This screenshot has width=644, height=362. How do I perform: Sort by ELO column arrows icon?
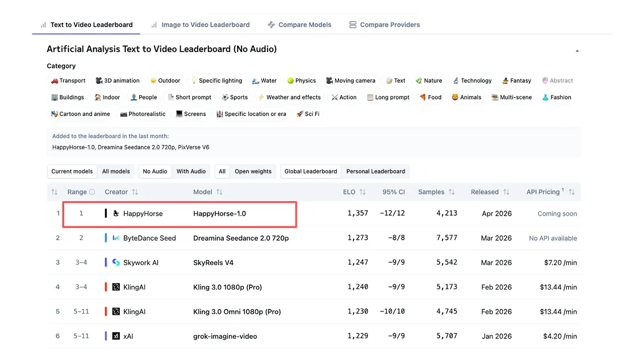coord(362,192)
